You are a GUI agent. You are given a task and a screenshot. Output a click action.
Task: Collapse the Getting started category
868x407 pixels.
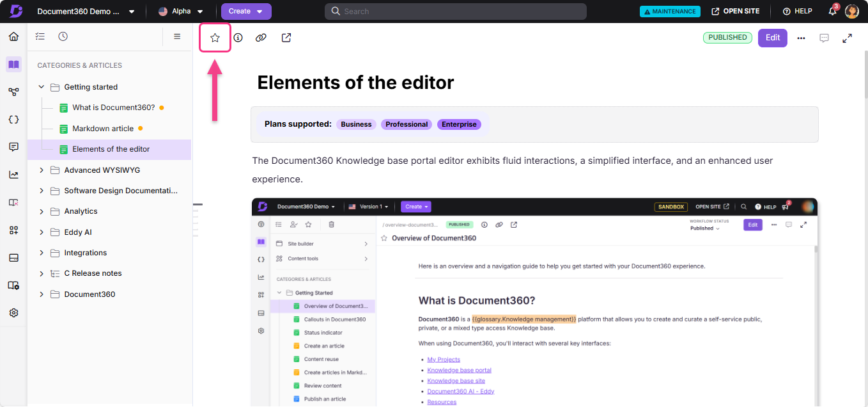click(42, 86)
